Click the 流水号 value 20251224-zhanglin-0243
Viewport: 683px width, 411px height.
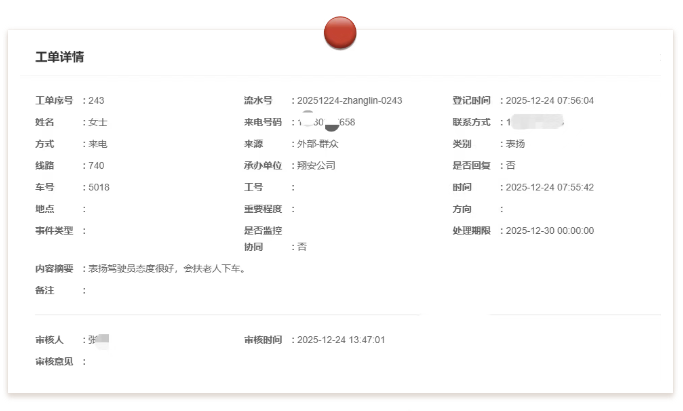point(349,101)
